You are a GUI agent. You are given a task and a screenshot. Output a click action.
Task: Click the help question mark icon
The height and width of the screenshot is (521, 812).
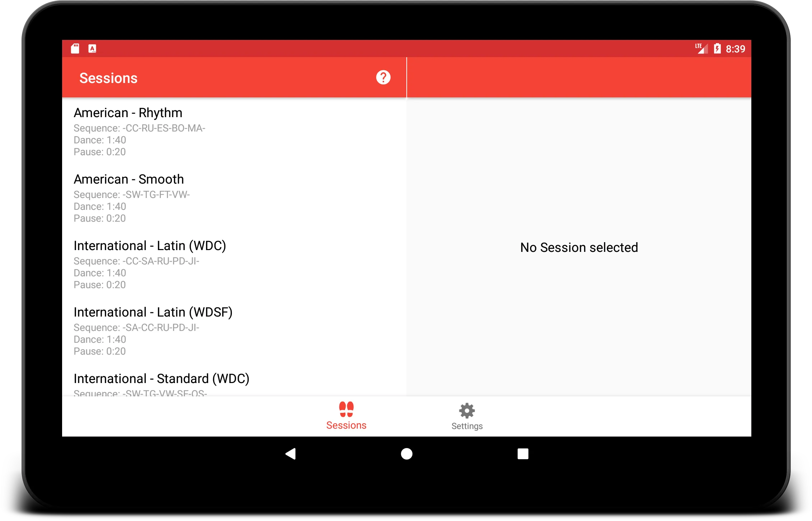[x=383, y=78]
